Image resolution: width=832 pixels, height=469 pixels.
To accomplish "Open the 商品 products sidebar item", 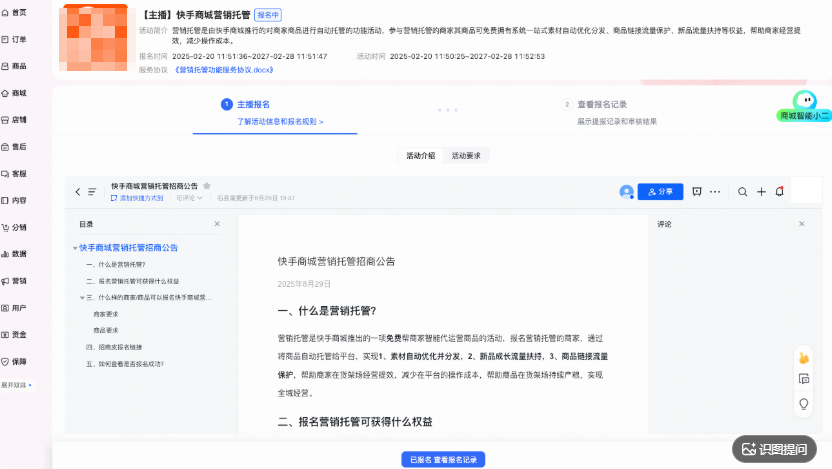I will coord(14,66).
